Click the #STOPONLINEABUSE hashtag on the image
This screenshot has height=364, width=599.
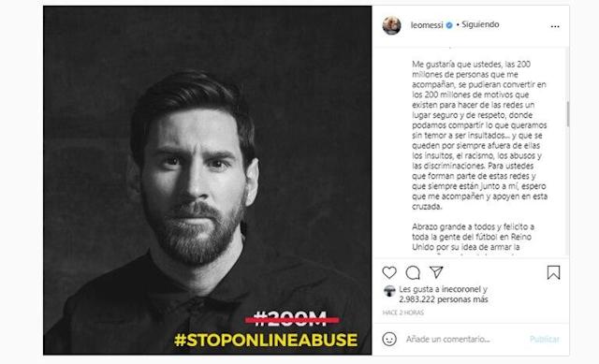coord(266,340)
